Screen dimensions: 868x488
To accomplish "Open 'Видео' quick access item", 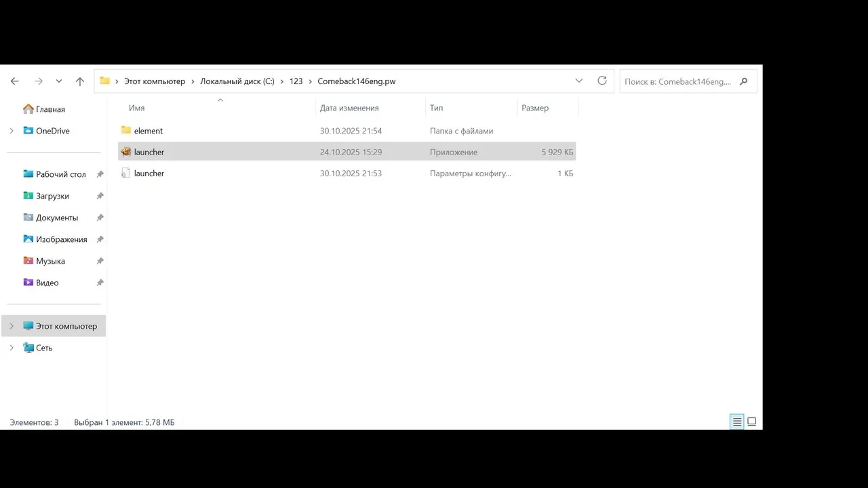I will (47, 283).
